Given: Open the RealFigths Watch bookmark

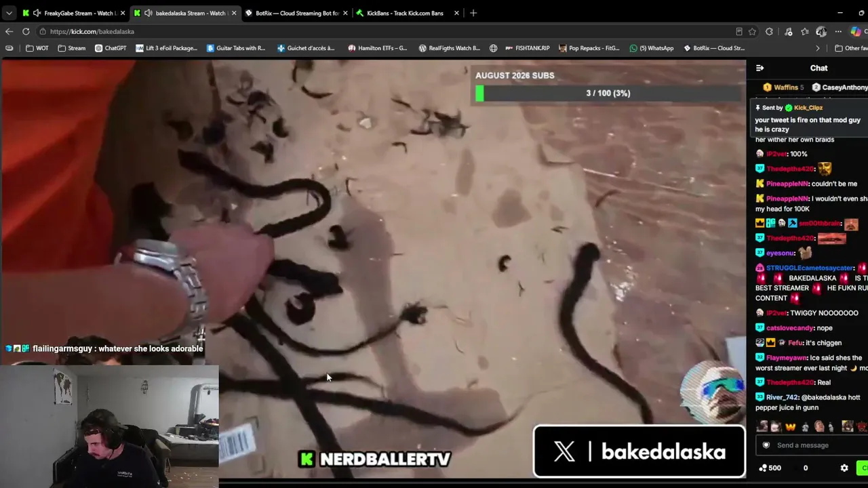Looking at the screenshot, I should click(x=449, y=48).
